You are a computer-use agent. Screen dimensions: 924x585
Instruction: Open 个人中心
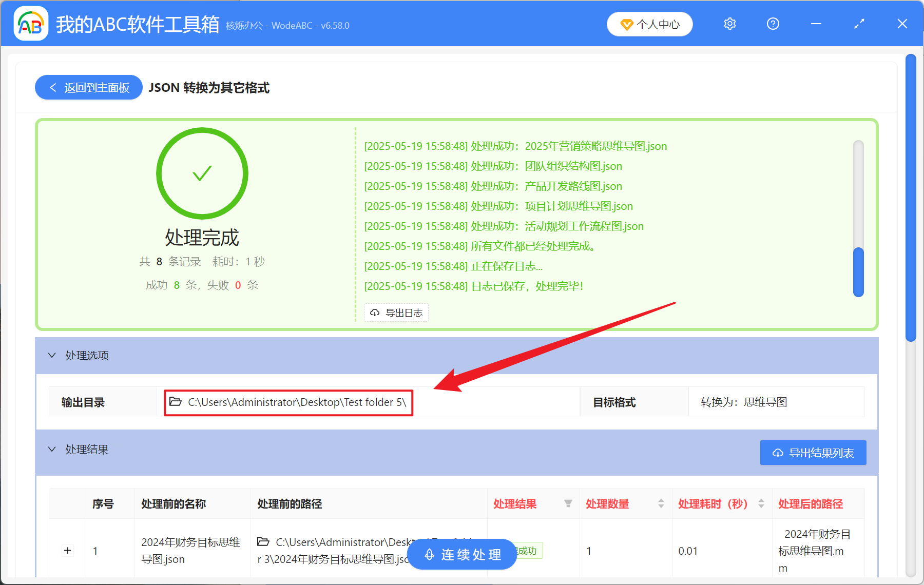pyautogui.click(x=649, y=24)
